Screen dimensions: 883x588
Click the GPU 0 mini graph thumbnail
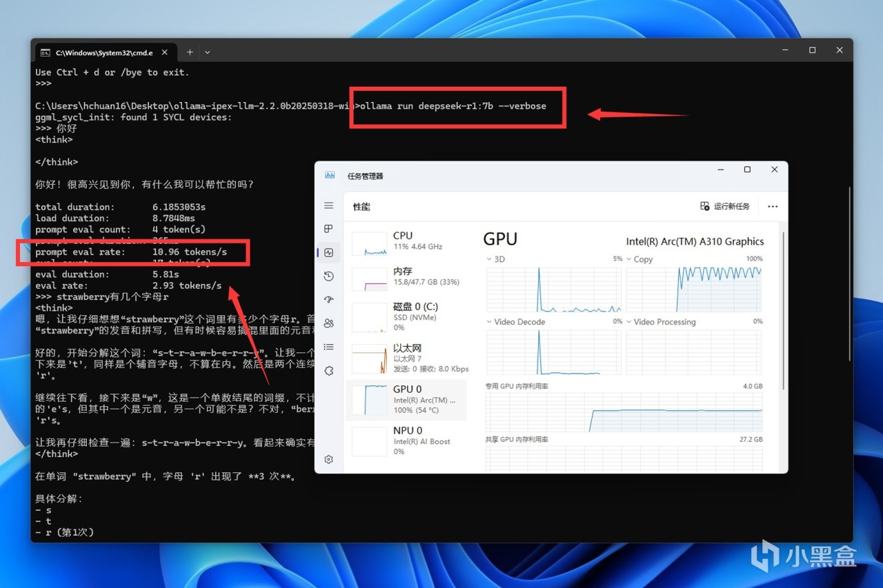point(369,400)
